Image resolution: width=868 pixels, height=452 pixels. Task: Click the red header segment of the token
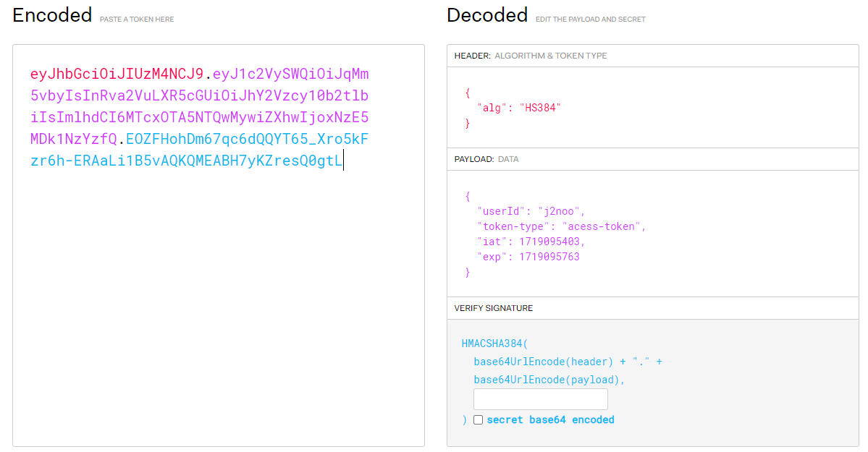117,74
